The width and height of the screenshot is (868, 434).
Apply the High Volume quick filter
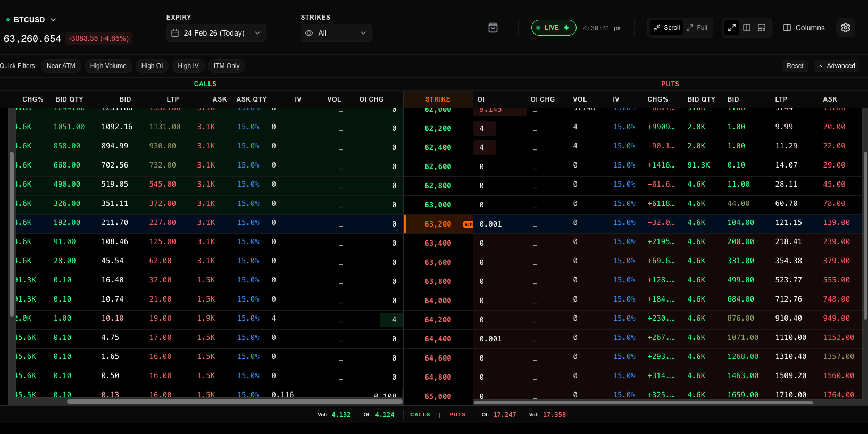108,66
